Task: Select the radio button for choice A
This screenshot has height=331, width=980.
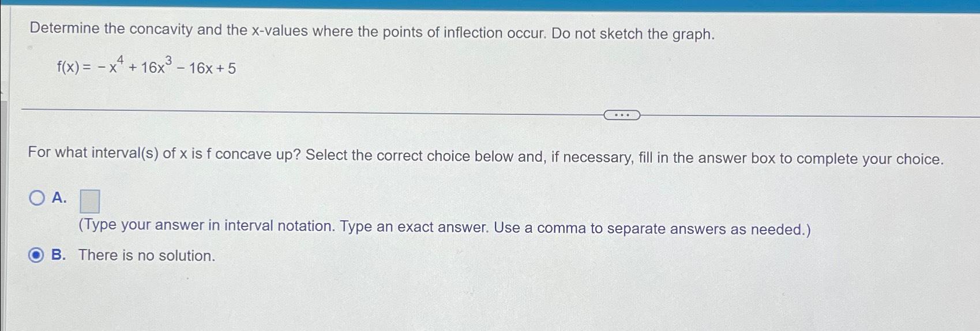Action: [x=37, y=198]
